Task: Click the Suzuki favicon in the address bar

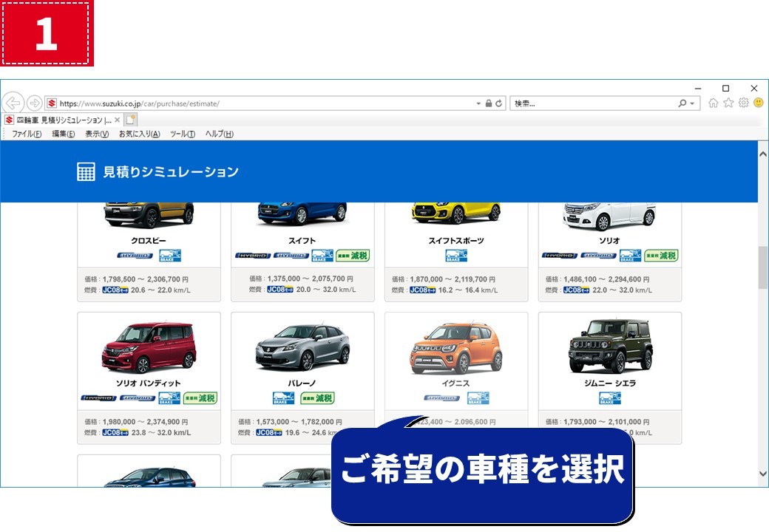Action: coord(52,103)
